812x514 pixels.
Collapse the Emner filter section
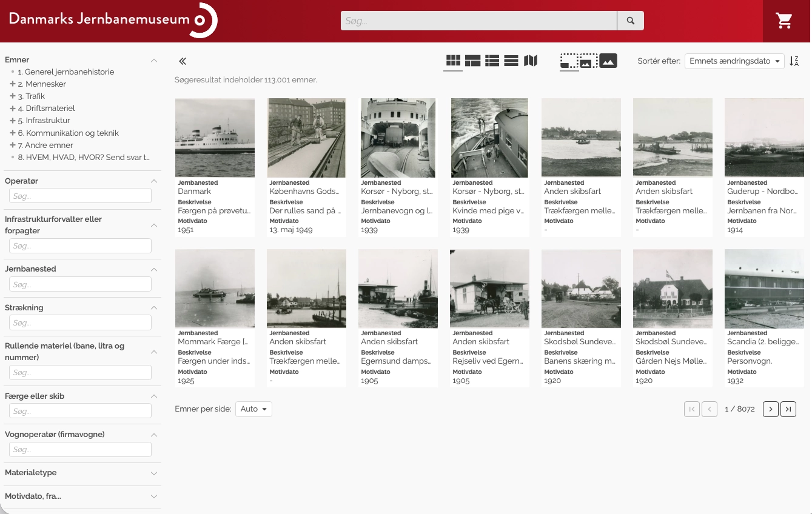pyautogui.click(x=154, y=60)
